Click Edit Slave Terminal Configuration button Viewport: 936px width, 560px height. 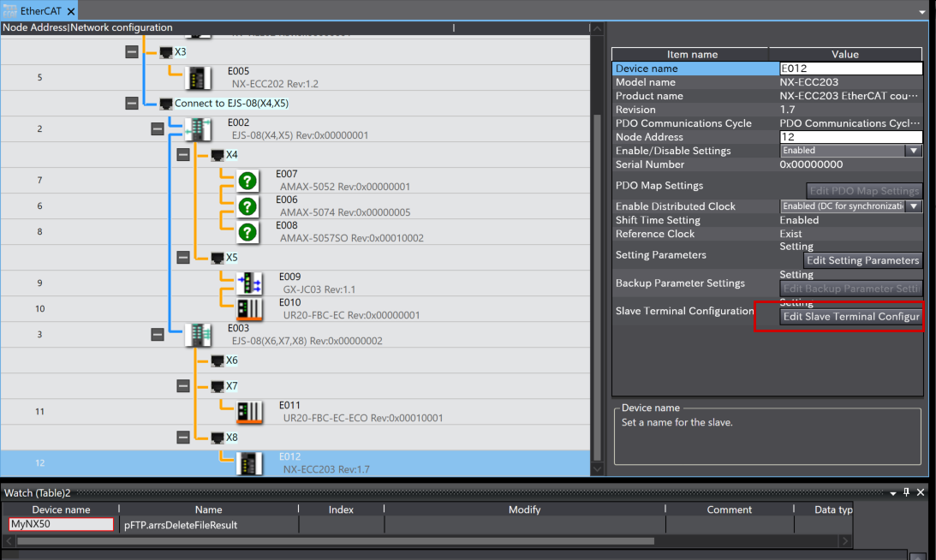click(851, 317)
